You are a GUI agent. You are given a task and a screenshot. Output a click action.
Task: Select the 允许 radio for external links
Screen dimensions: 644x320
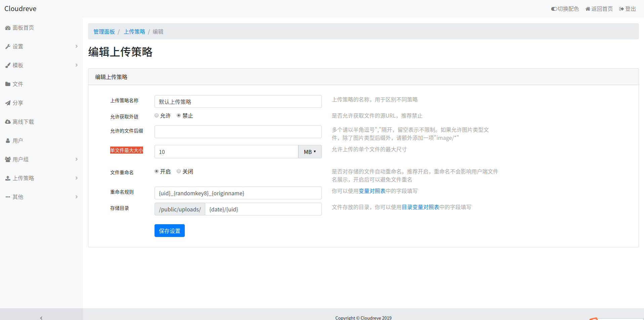[156, 115]
